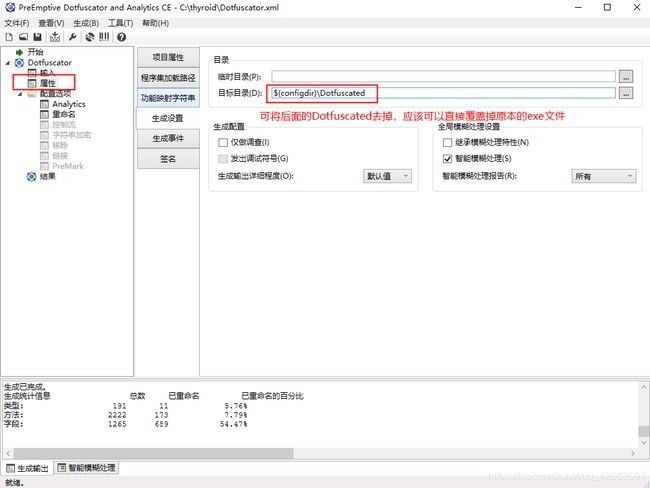Viewport: 650px width, 488px height.
Task: Click the Build project toolbar icon
Action: pos(55,37)
